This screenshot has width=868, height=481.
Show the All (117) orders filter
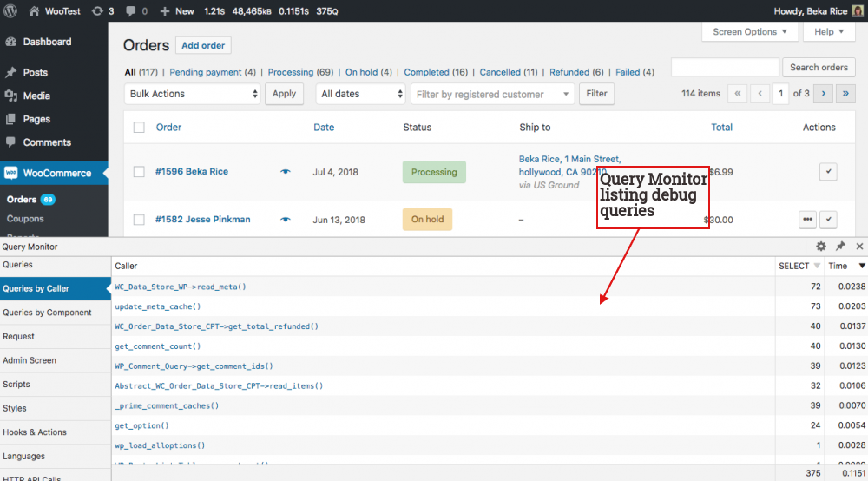(x=141, y=72)
